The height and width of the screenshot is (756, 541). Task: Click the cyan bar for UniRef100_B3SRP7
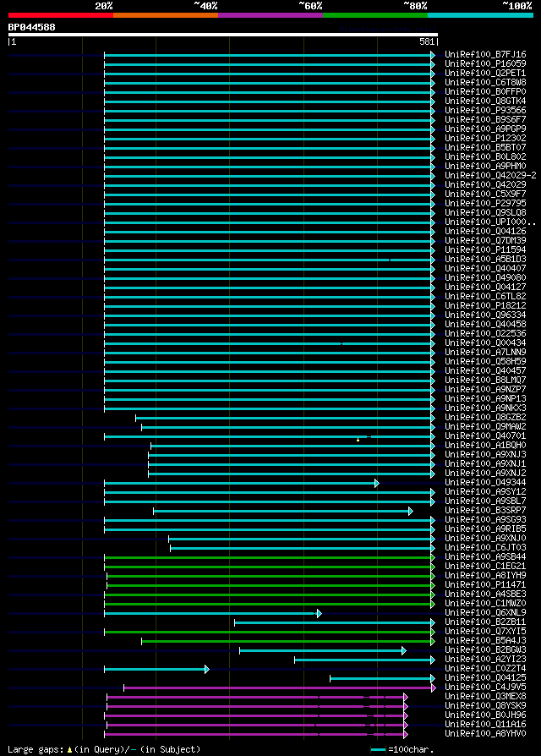[283, 511]
